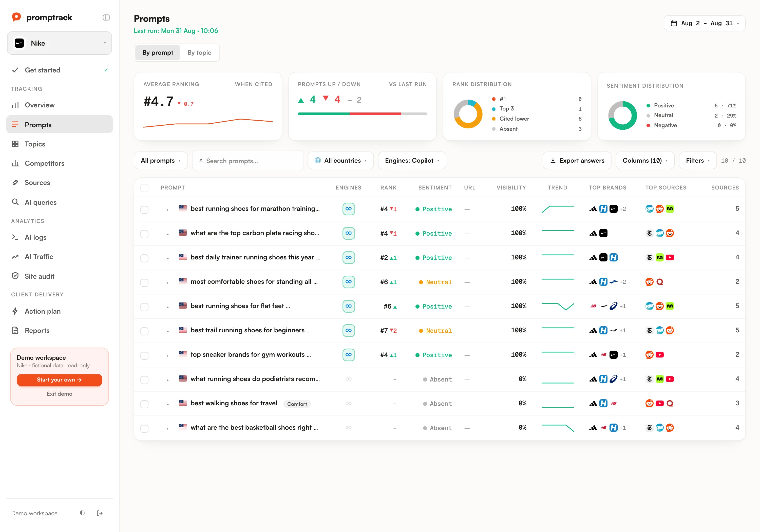Open the Engines: Copilot dropdown

pos(412,161)
